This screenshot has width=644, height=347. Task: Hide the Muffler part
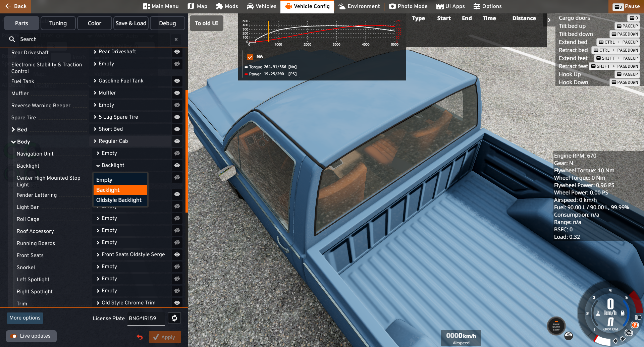click(177, 93)
